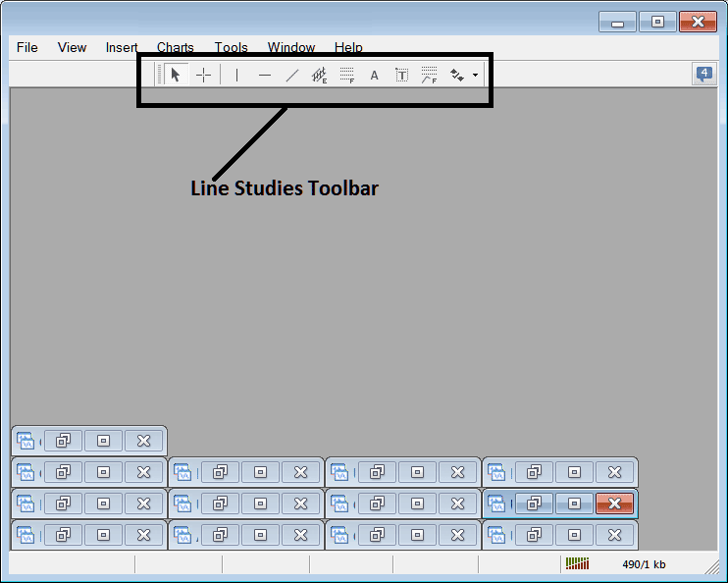This screenshot has width=728, height=583.
Task: Click the Text 'A' tool
Action: 374,75
